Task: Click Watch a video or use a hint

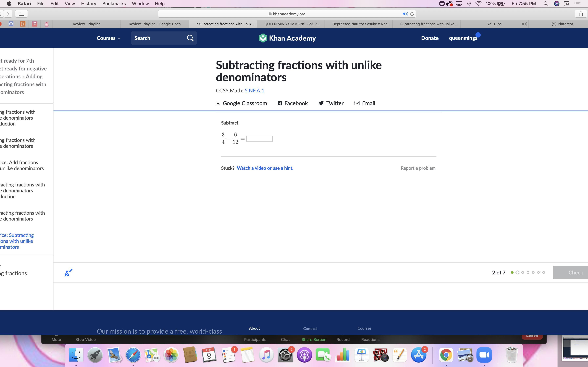Action: click(x=265, y=168)
